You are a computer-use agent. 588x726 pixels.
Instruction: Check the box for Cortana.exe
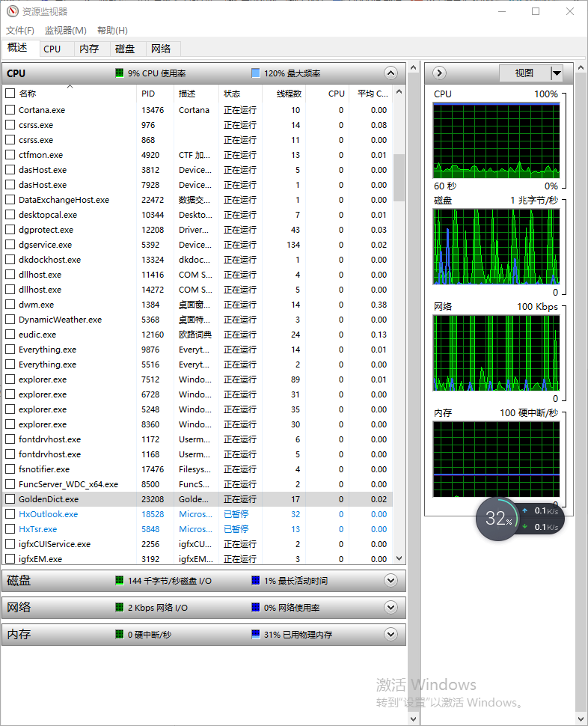(x=10, y=110)
